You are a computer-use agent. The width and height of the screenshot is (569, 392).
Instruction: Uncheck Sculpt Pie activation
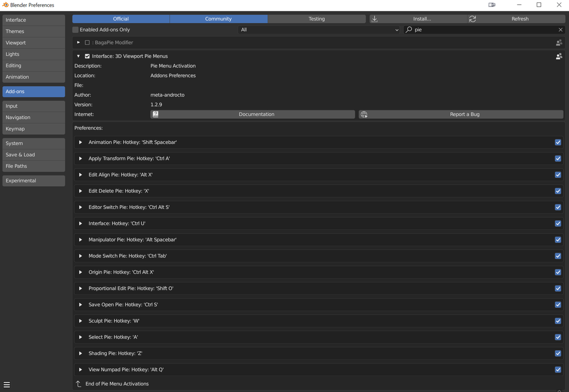click(x=558, y=321)
